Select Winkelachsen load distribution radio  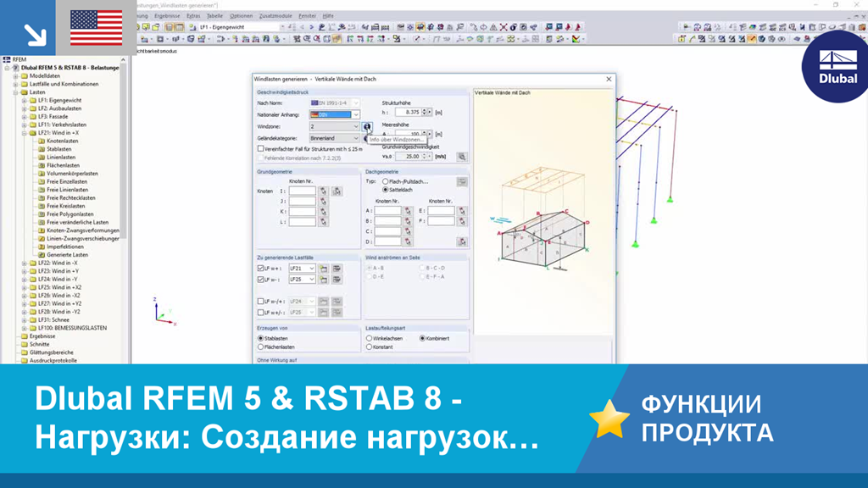click(369, 338)
